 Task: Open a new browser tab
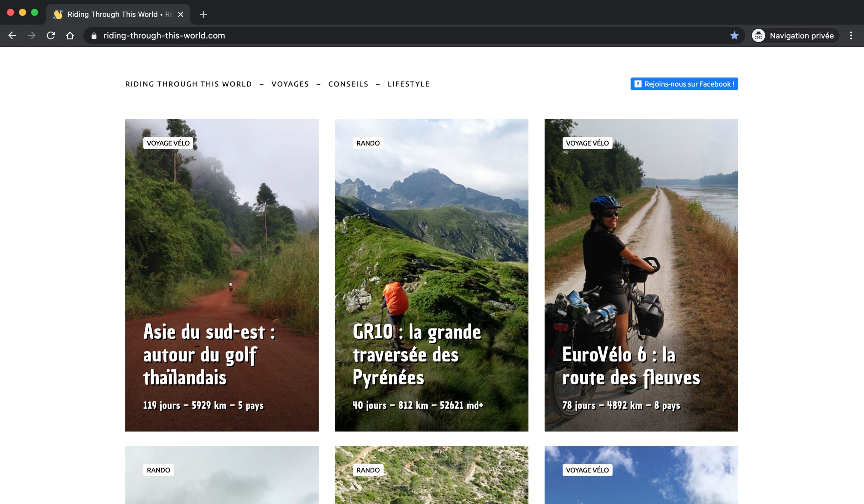203,14
